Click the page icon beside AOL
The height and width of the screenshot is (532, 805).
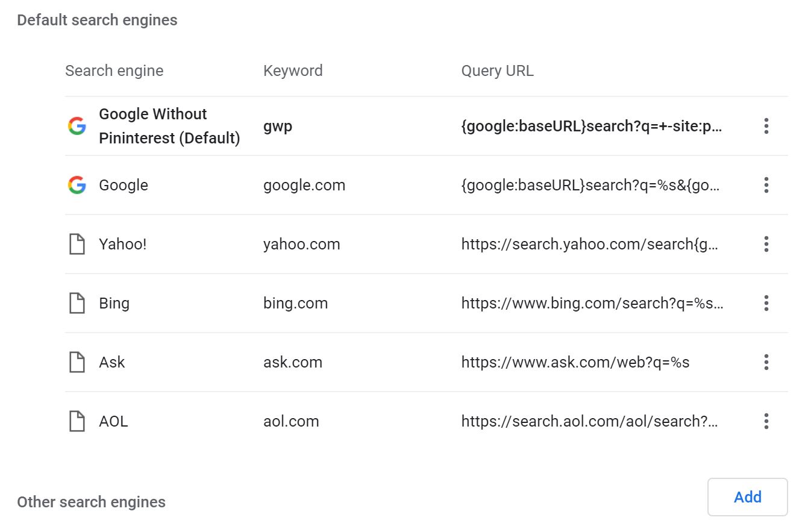tap(77, 421)
